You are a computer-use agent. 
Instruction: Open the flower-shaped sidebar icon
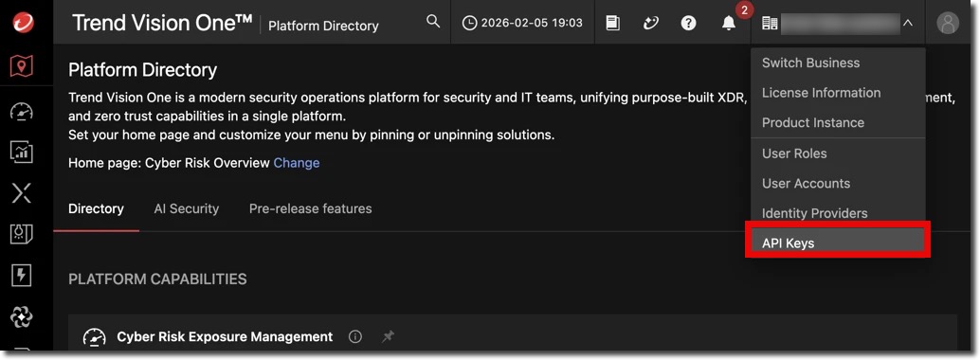click(x=22, y=316)
